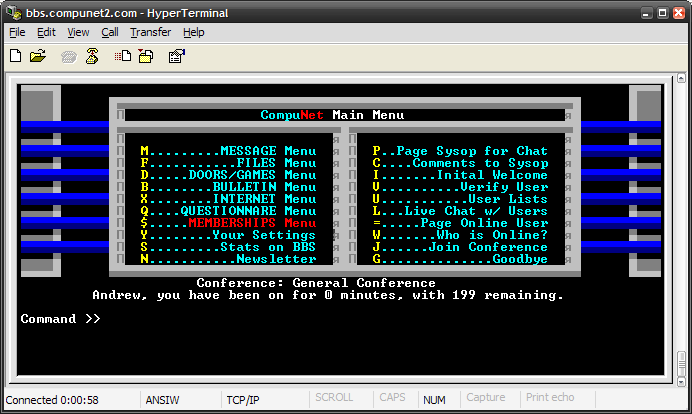The width and height of the screenshot is (692, 414).
Task: Click Live Chat w/ Users entry
Action: pos(460,211)
